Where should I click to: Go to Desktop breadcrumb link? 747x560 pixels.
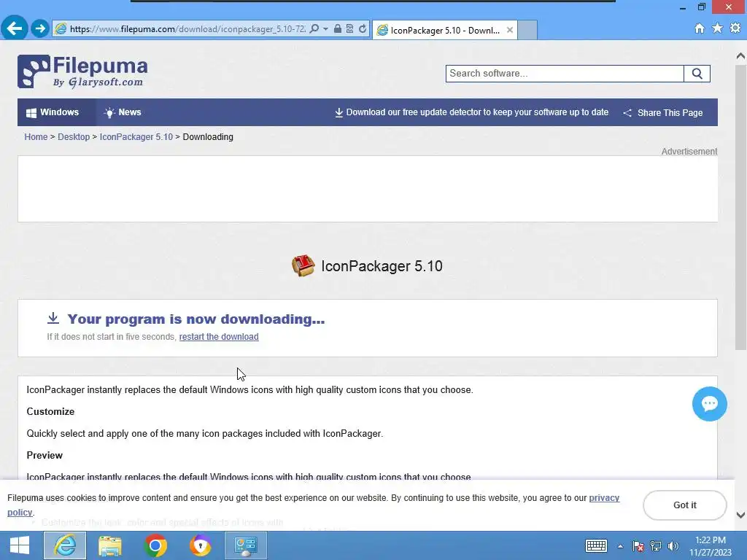point(74,136)
